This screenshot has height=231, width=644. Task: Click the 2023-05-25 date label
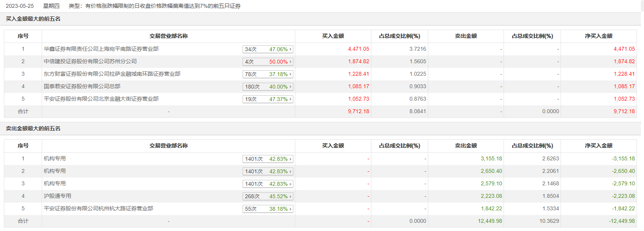pyautogui.click(x=20, y=6)
